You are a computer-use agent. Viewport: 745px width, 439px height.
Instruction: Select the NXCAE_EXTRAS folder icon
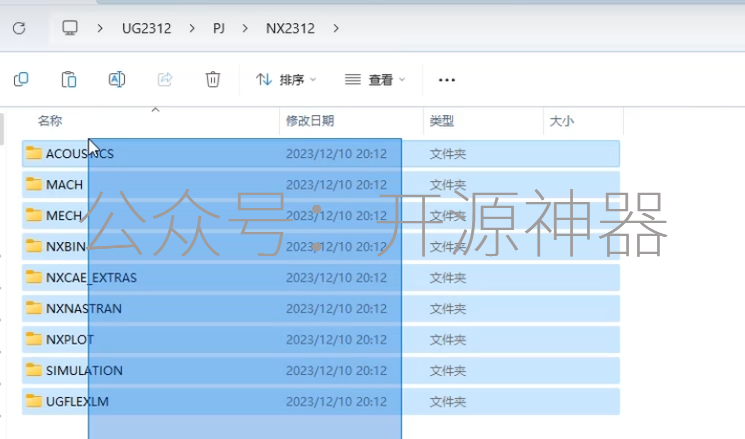[34, 277]
